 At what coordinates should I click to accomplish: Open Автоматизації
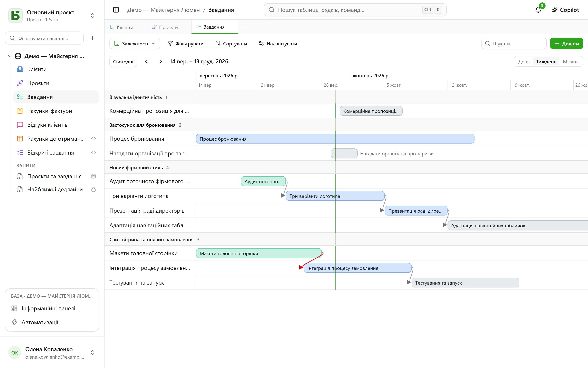pyautogui.click(x=52, y=322)
